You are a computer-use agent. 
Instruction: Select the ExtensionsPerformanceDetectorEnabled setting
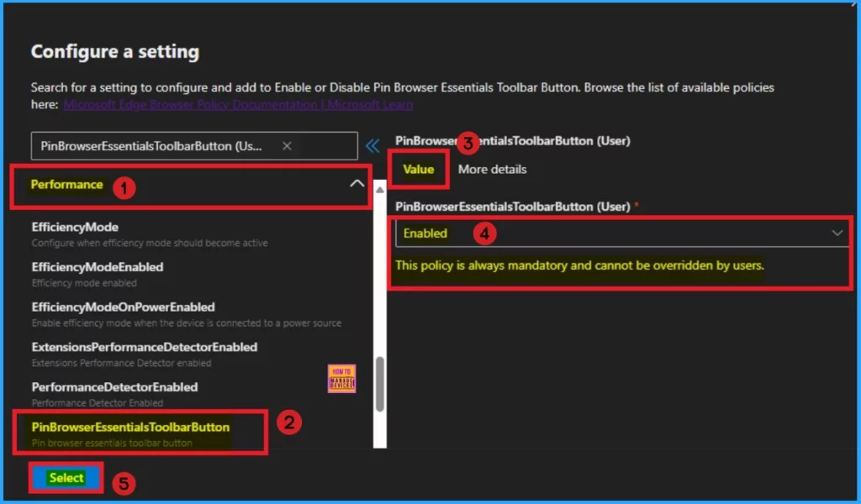click(145, 347)
